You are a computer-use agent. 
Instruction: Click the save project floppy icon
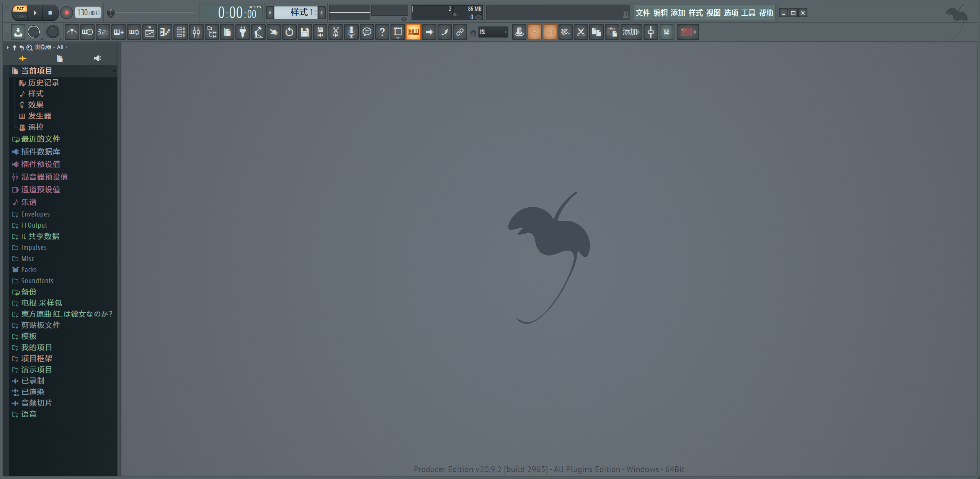[x=305, y=32]
